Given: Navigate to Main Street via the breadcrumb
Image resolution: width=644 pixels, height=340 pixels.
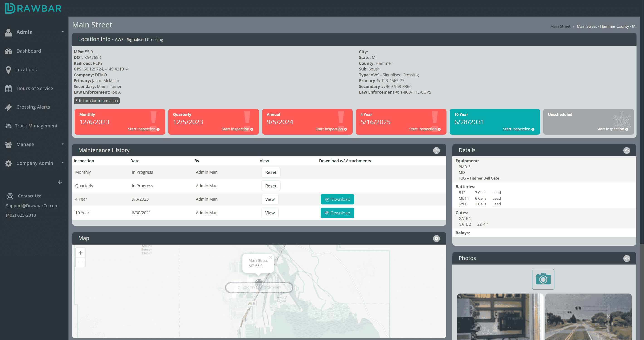Looking at the screenshot, I should coord(560,26).
